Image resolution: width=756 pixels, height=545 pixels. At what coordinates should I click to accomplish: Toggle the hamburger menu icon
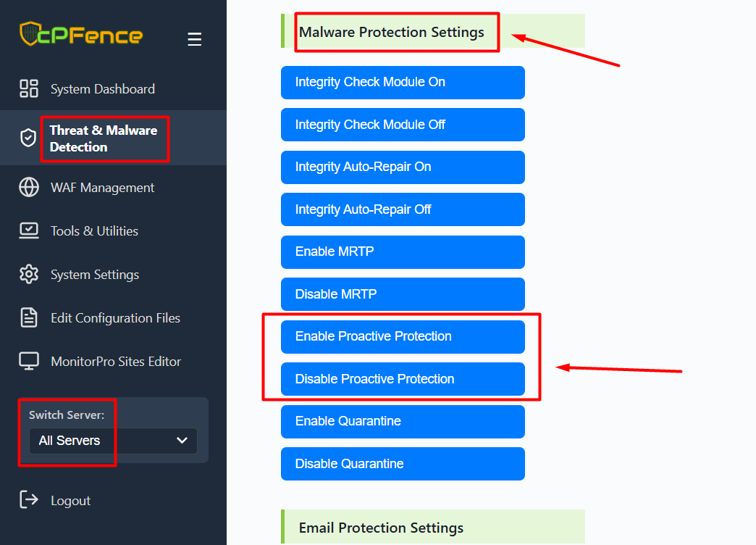[x=194, y=39]
